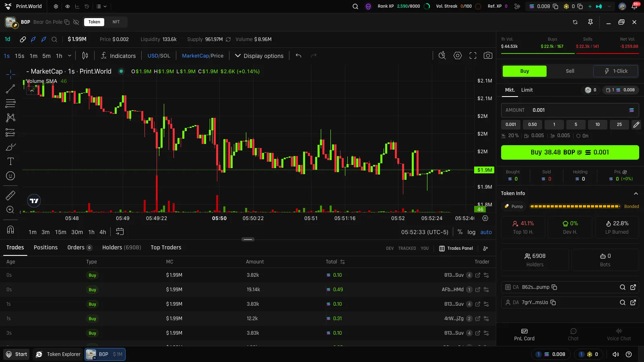
Task: Open the Fibonacci retracement tool
Action: tap(10, 103)
